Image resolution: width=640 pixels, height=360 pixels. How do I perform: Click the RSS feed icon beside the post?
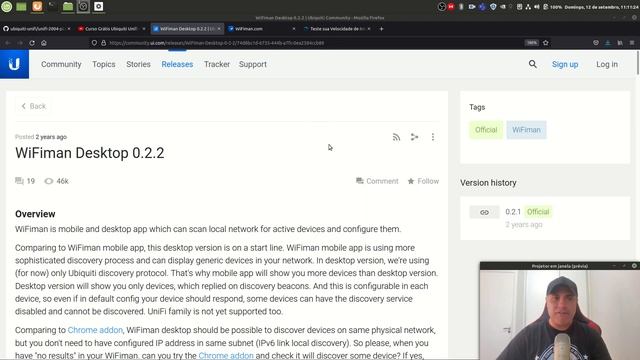[x=396, y=137]
